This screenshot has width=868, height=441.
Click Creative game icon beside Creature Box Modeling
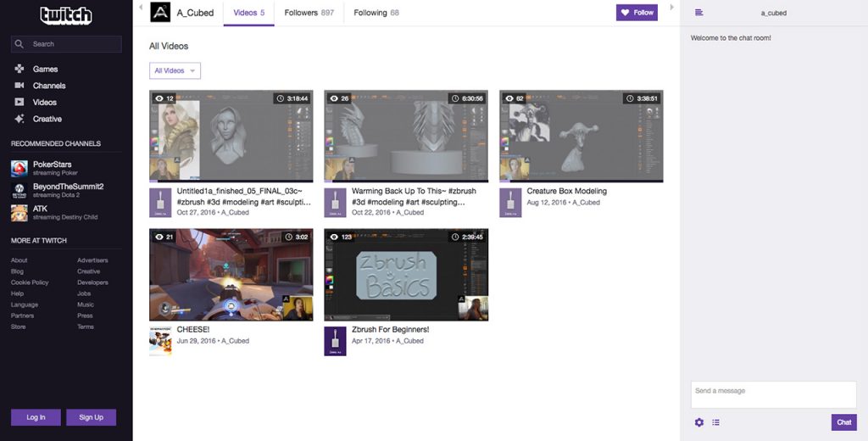point(510,203)
